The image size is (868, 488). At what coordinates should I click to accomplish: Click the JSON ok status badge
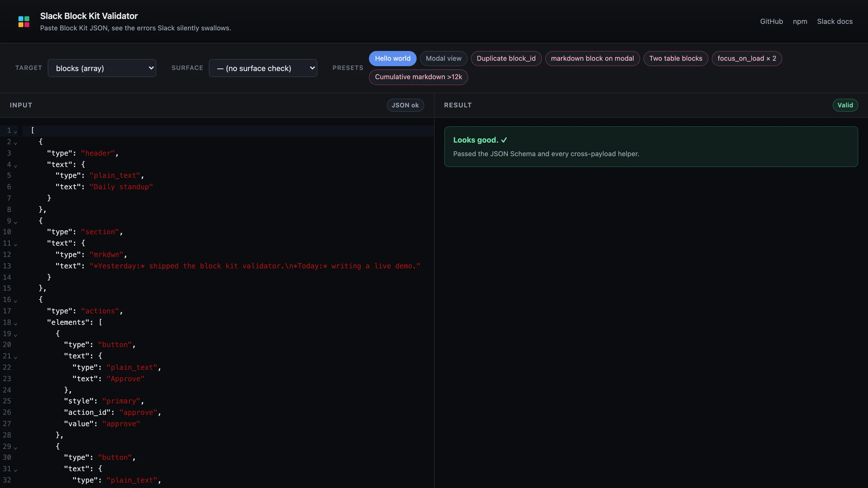405,105
